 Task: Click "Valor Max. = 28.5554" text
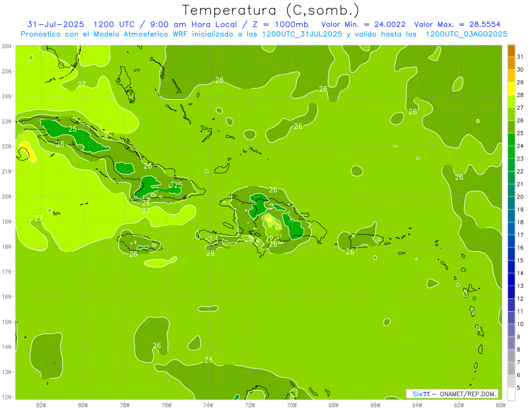pos(457,24)
